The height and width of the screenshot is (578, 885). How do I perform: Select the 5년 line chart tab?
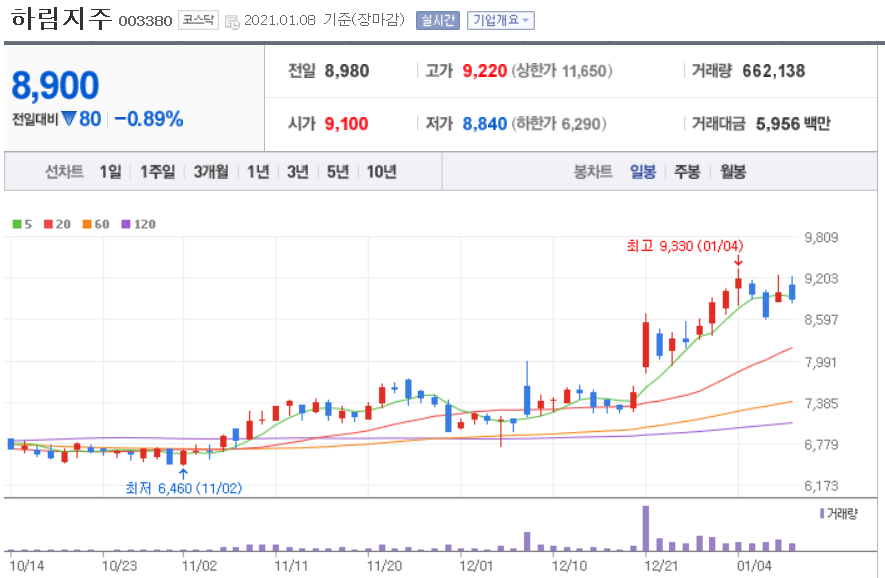338,172
